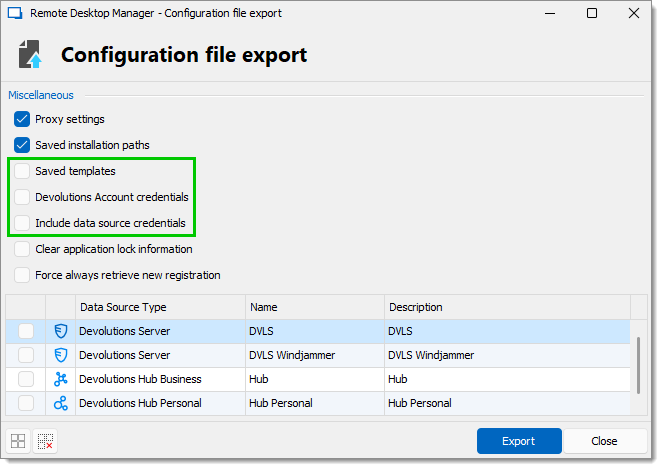Click the Hub description cell in Hub Business row
Screen dimensions: 662x469
pos(507,380)
